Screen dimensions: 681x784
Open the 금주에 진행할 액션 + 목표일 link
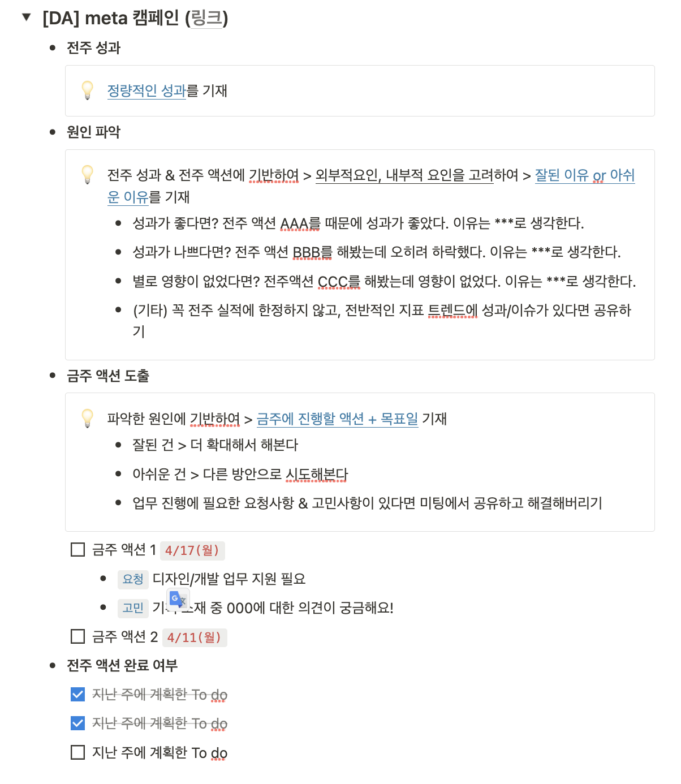point(337,419)
